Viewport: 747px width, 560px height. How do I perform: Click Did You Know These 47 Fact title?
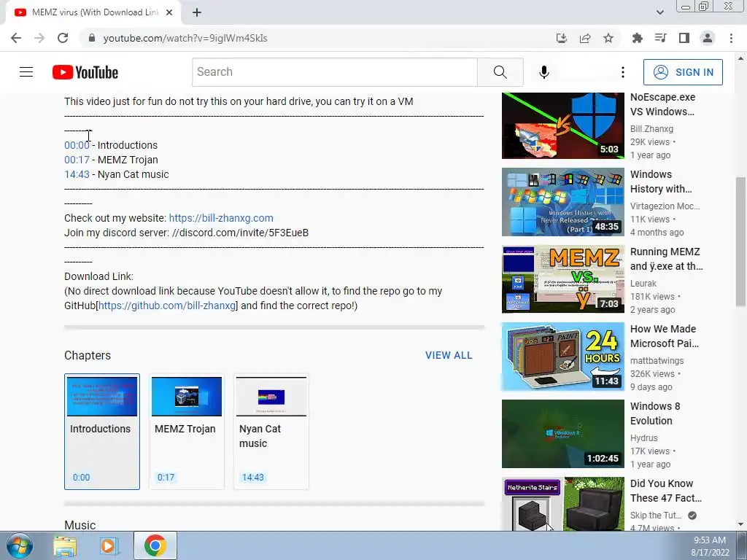666,491
